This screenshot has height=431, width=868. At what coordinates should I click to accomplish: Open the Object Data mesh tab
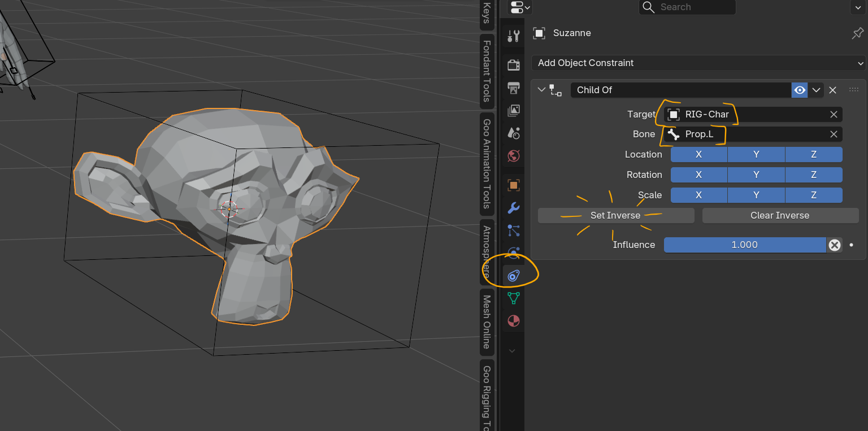(x=513, y=298)
